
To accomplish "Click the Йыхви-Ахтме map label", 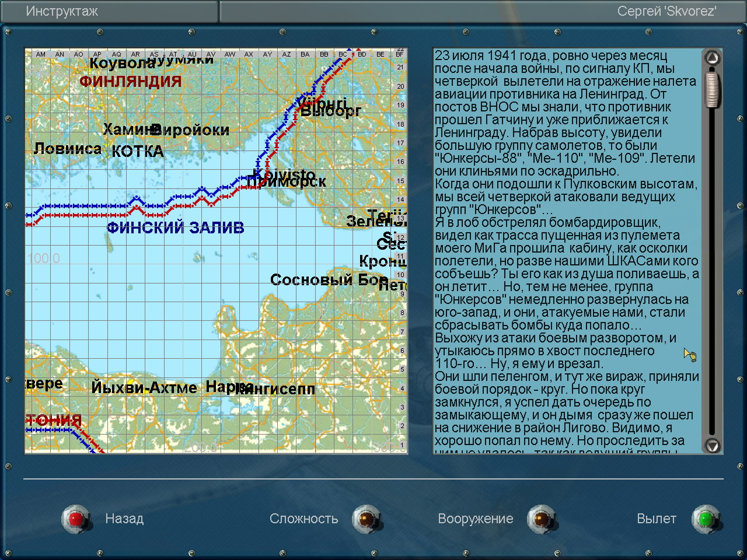I will [x=144, y=387].
